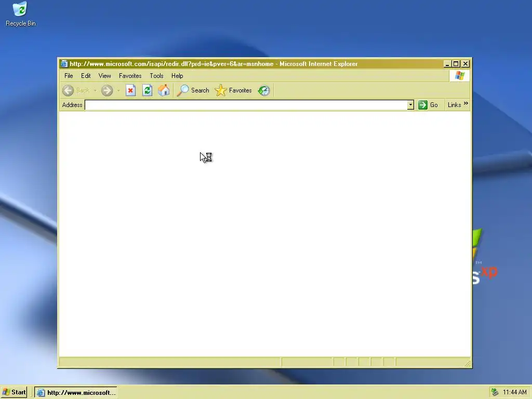Viewport: 532px width, 399px height.
Task: Stop loading with the red X icon
Action: click(x=130, y=90)
